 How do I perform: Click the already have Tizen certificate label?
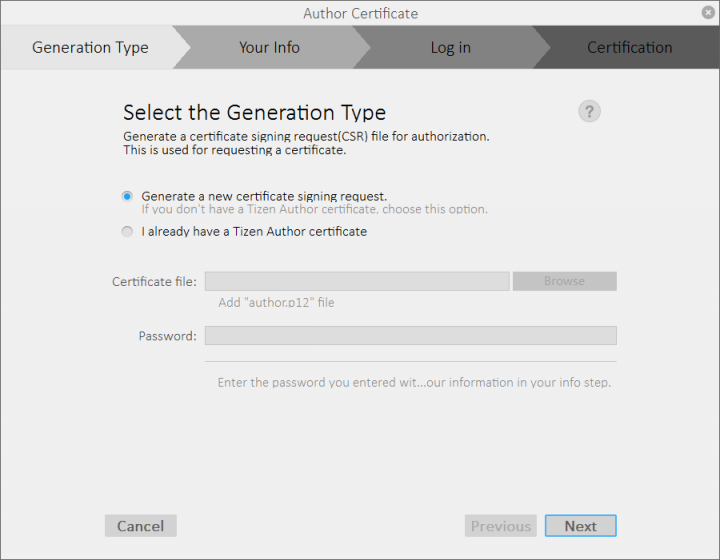tap(254, 231)
